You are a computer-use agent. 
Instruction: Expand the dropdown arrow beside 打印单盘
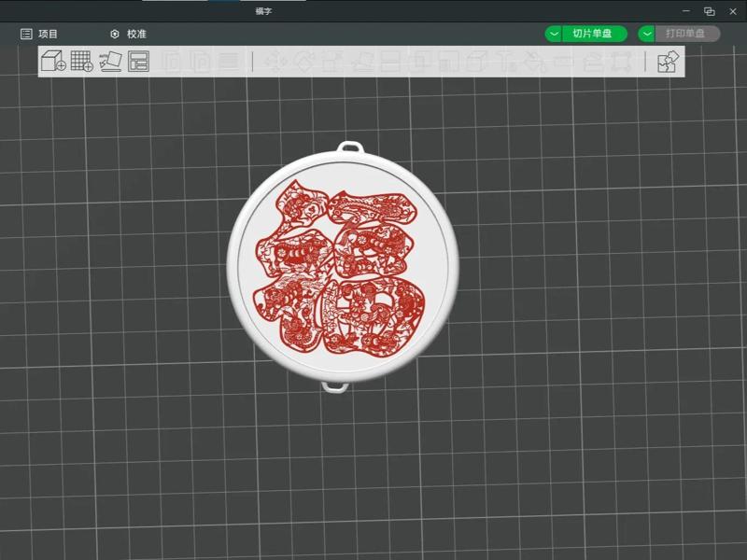(646, 34)
